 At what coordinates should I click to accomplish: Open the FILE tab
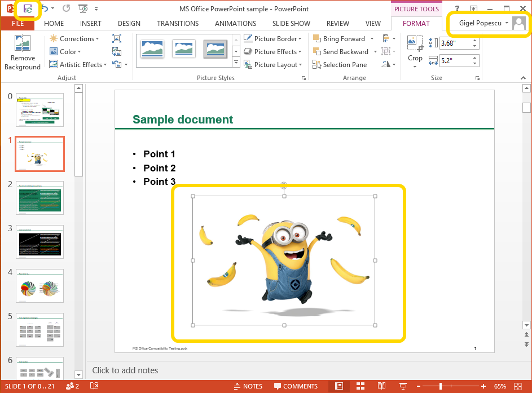17,23
